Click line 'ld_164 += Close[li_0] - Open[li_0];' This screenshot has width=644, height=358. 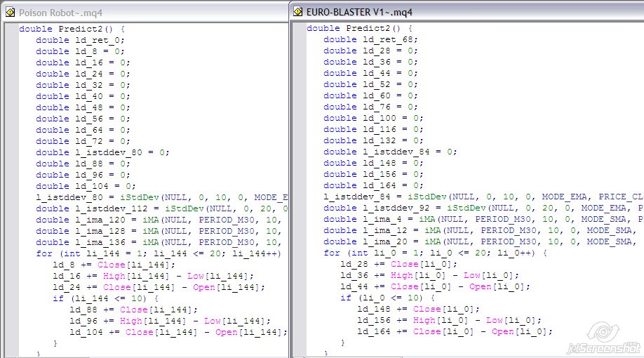455,331
